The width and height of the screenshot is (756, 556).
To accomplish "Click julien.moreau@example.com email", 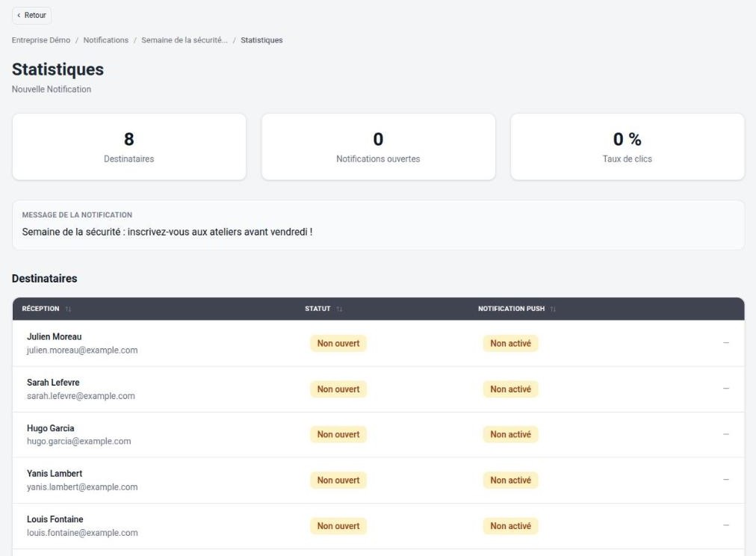I will click(x=82, y=350).
